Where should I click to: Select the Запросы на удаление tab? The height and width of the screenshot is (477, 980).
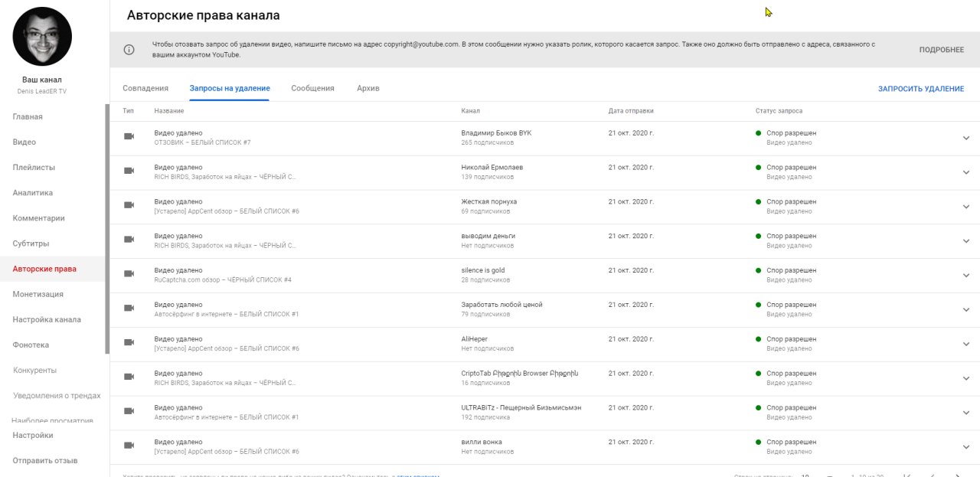230,88
